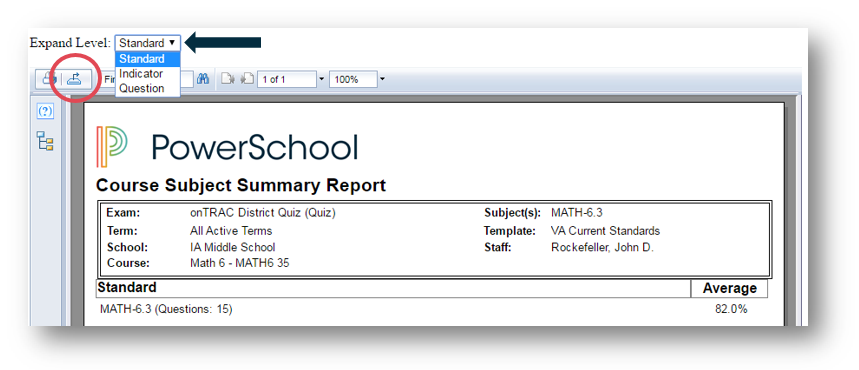Click the 'School:' label
The height and width of the screenshot is (370, 859).
point(127,247)
